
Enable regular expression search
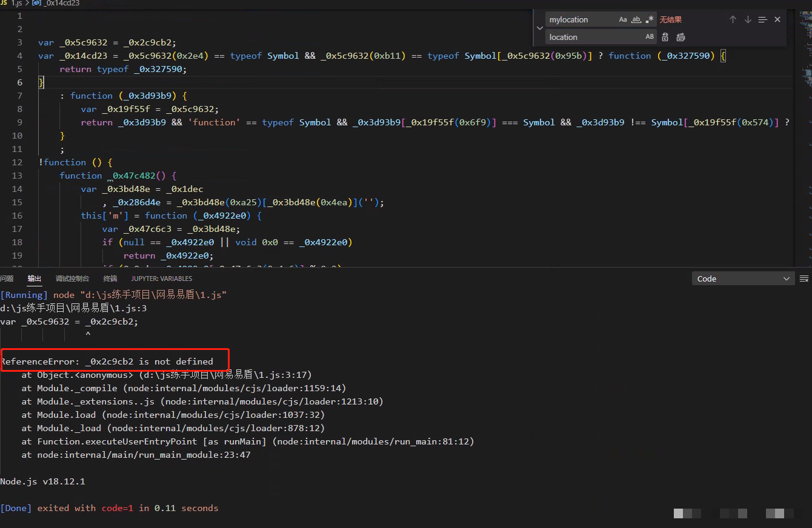(x=650, y=20)
